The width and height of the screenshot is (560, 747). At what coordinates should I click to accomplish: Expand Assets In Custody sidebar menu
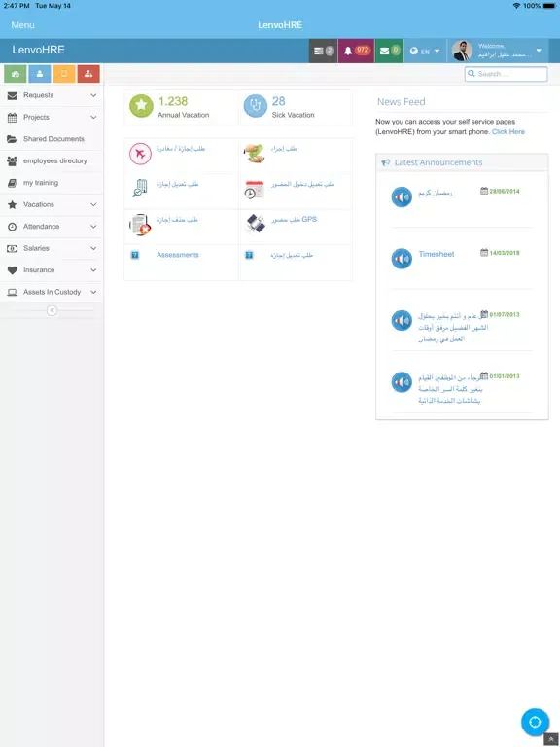(52, 292)
